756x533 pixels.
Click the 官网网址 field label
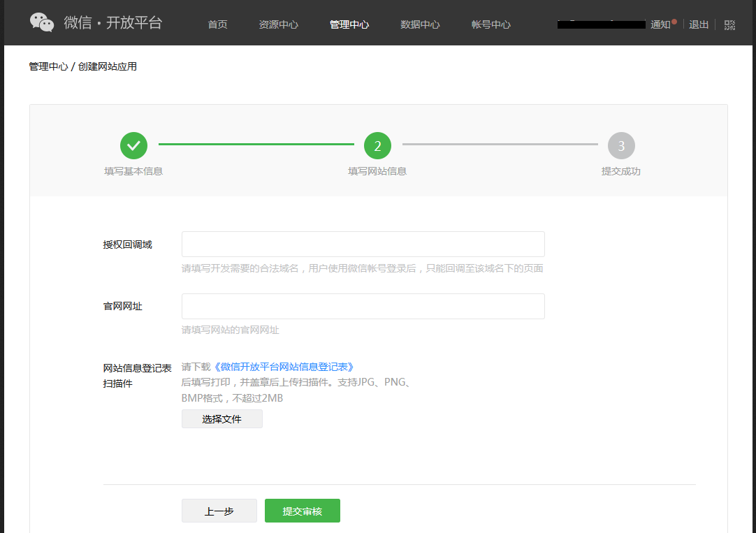pos(122,307)
